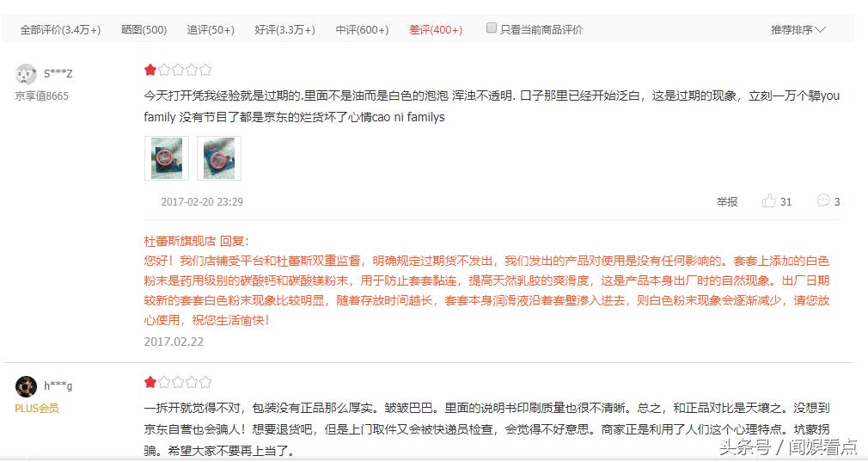This screenshot has height=462, width=868.
Task: Check the 只看当前商品评价 checkbox
Action: coord(491,28)
